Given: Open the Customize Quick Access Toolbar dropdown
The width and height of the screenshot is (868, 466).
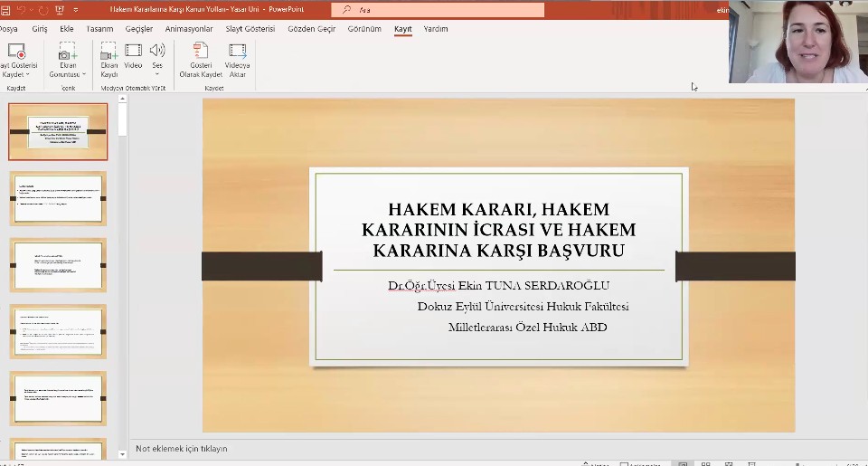Looking at the screenshot, I should click(76, 10).
